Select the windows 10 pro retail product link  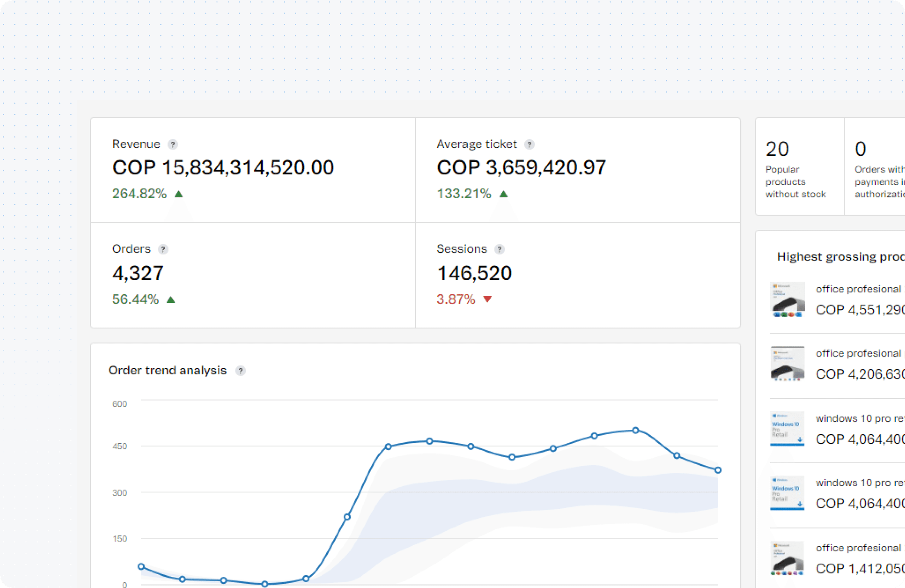[x=860, y=418]
